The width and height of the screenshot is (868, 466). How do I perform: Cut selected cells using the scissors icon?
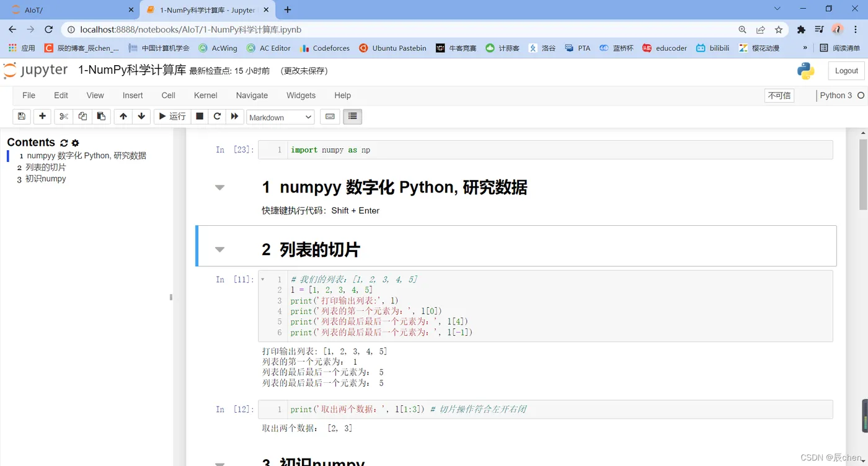pos(63,116)
